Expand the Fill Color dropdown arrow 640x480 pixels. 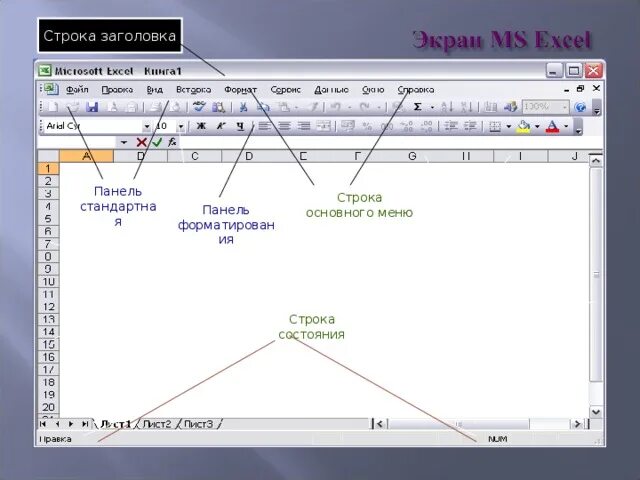tap(537, 127)
